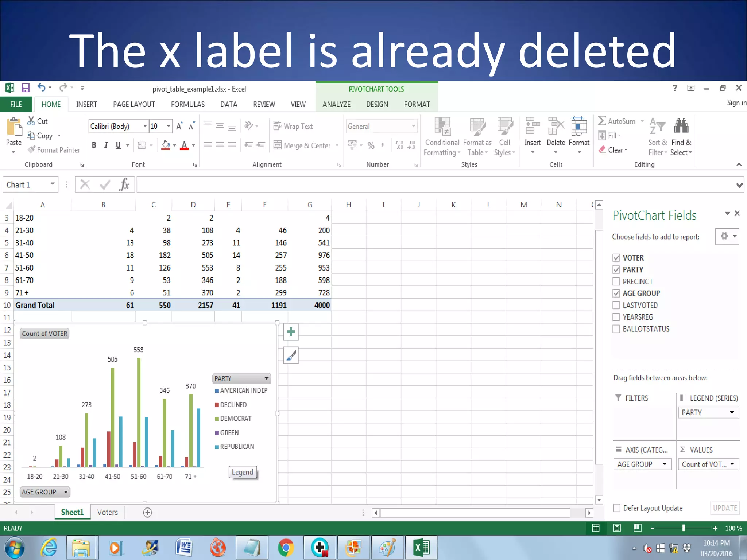Screen dimensions: 747x560
Task: Open Format as Table gallery
Action: (477, 137)
